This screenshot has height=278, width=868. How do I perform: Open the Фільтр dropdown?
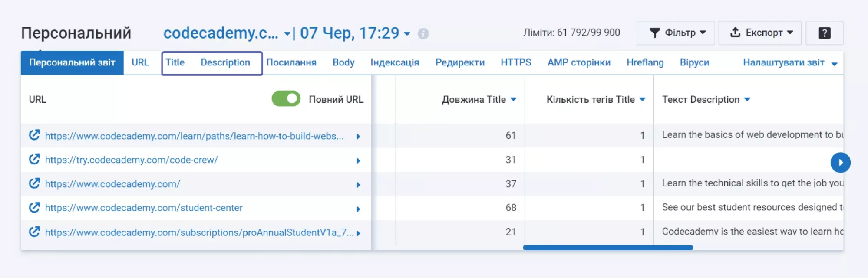[x=675, y=33]
